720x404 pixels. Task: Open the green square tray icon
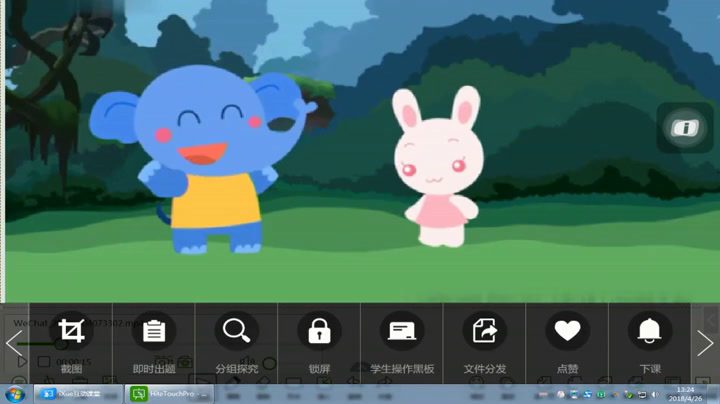pos(601,394)
